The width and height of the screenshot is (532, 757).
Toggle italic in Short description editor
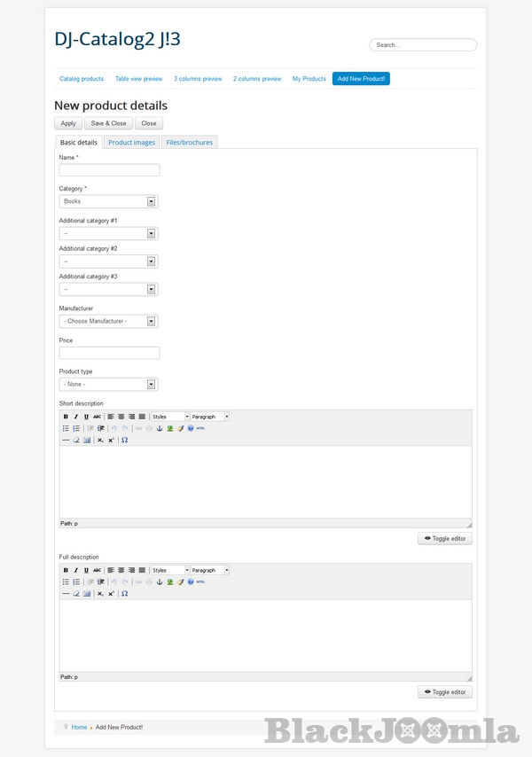coord(75,417)
